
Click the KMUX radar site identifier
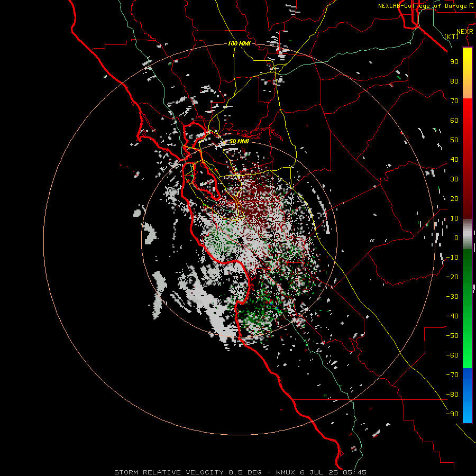pos(286,472)
